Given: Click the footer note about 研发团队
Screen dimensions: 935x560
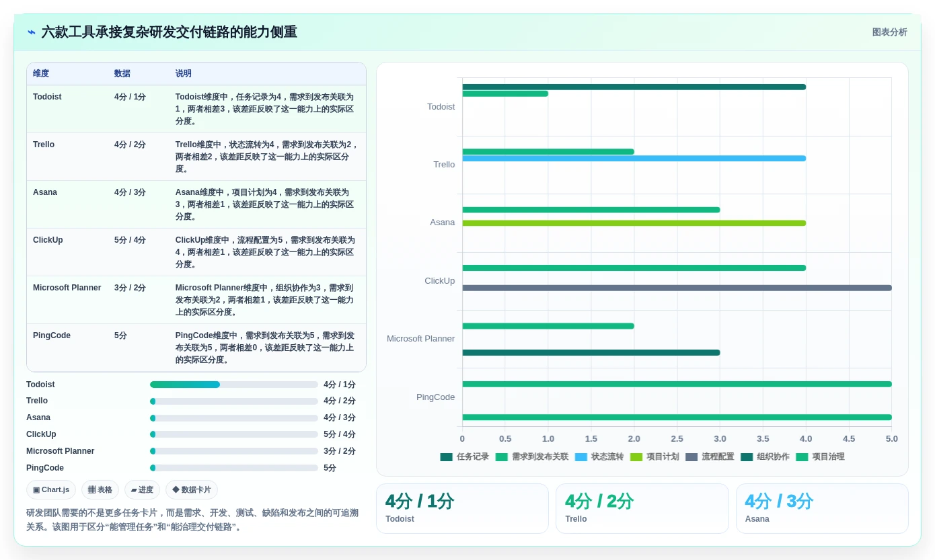Looking at the screenshot, I should 192,520.
